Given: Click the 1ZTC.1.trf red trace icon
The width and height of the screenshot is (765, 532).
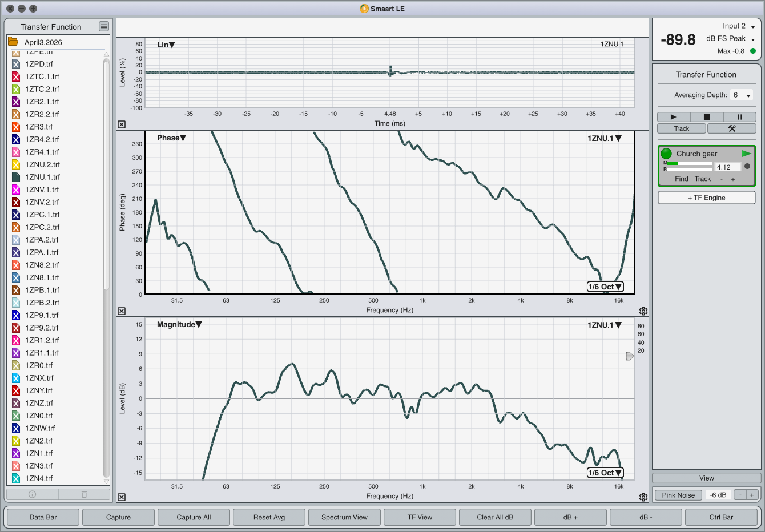Looking at the screenshot, I should click(16, 76).
